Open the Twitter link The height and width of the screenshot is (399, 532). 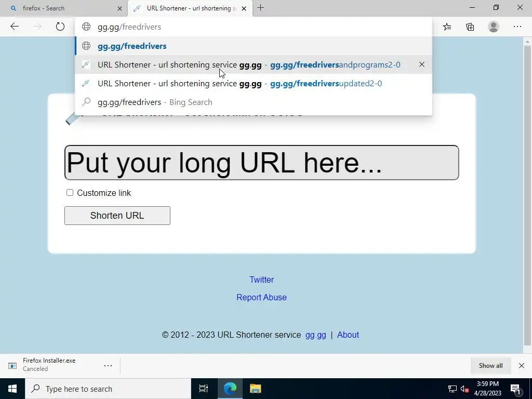coord(262,280)
